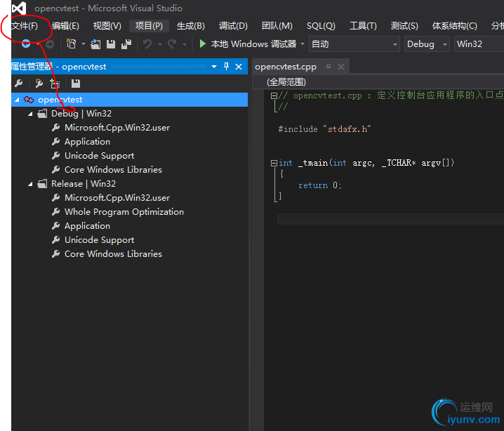
Task: Open the Debug configuration dropdown
Action: [x=427, y=44]
